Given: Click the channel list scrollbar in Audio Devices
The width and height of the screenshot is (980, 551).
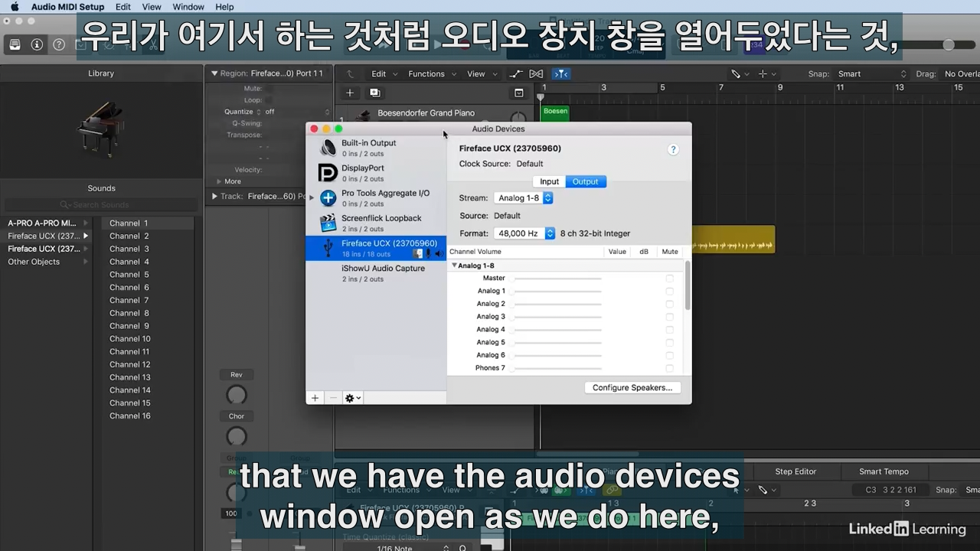Looking at the screenshot, I should pyautogui.click(x=687, y=286).
